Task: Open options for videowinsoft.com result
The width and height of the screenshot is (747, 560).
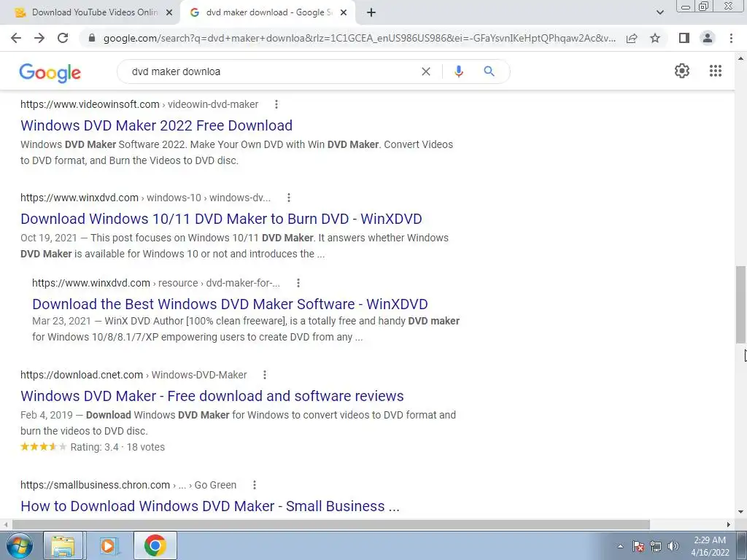Action: [x=276, y=104]
